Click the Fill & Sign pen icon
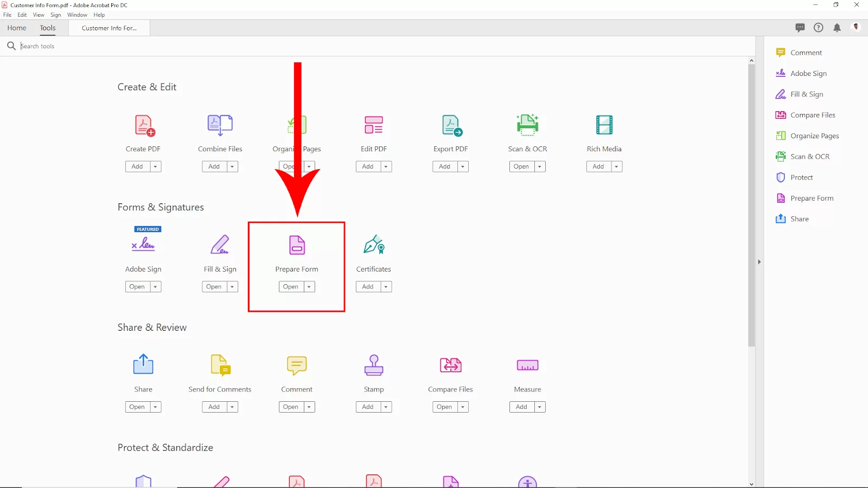 (220, 245)
